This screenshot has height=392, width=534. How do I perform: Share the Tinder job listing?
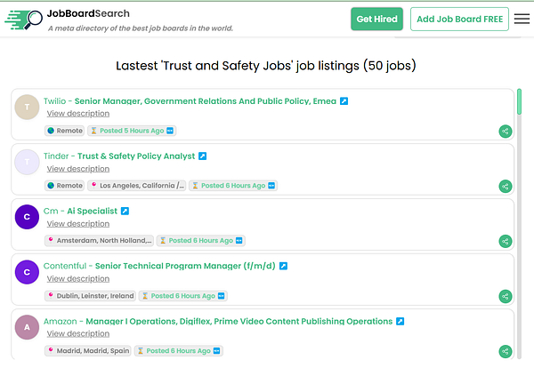click(506, 186)
